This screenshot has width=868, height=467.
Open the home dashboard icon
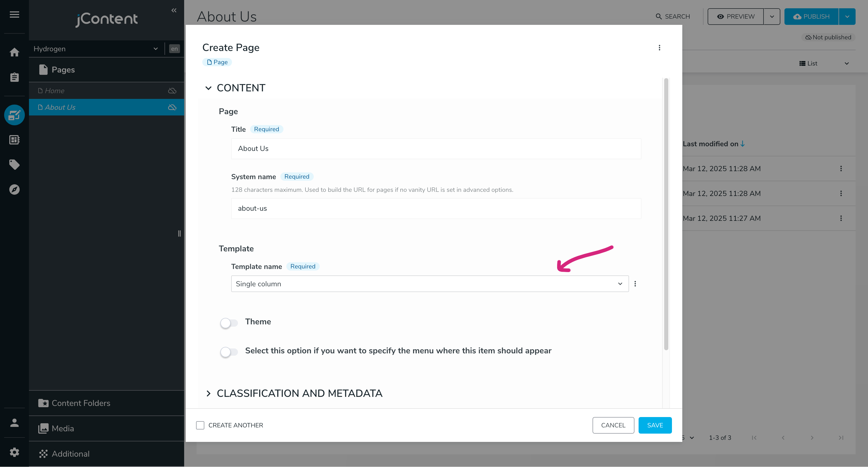[14, 52]
